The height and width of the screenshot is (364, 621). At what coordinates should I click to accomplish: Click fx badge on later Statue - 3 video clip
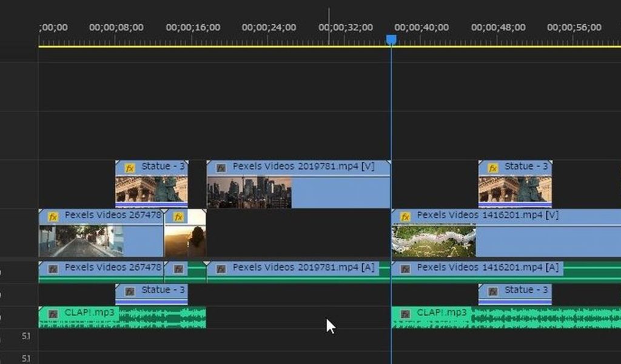pyautogui.click(x=492, y=168)
